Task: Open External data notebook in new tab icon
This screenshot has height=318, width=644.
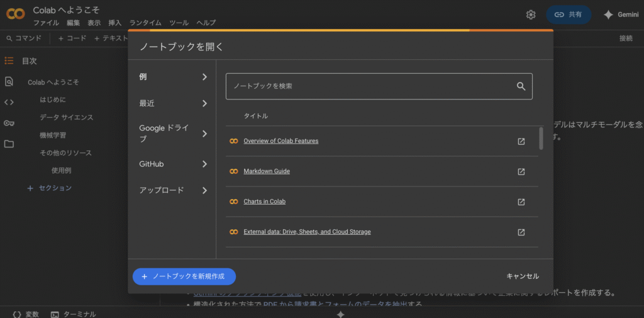Action: coord(521,232)
